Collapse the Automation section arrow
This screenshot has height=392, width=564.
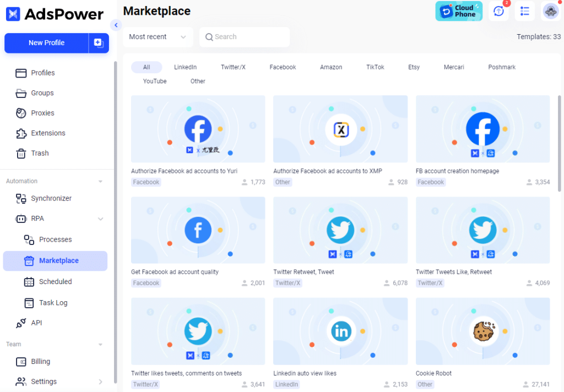click(101, 182)
